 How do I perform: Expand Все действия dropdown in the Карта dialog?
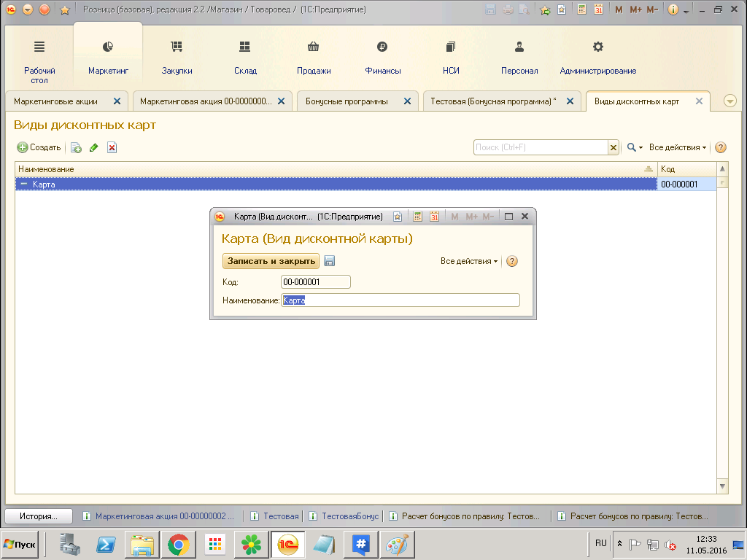tap(469, 261)
